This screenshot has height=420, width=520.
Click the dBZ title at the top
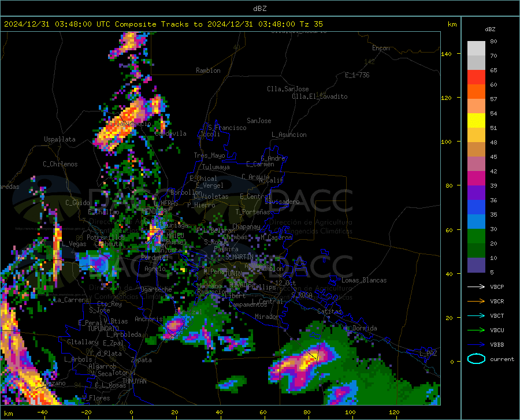pyautogui.click(x=259, y=9)
